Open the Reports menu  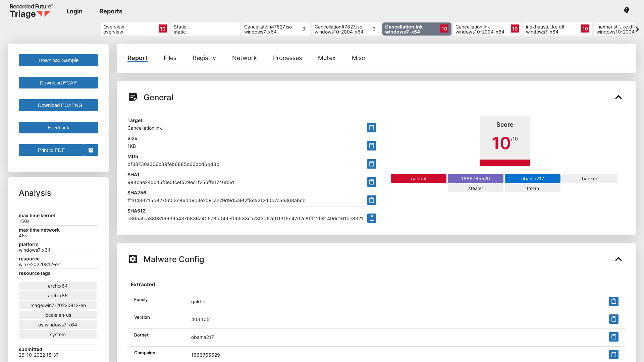tap(111, 11)
